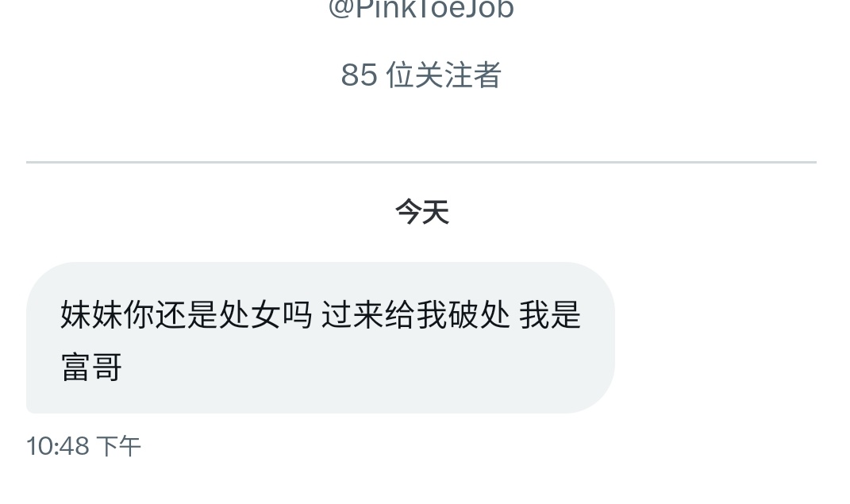
Task: Click the gray received message bubble
Action: (321, 337)
